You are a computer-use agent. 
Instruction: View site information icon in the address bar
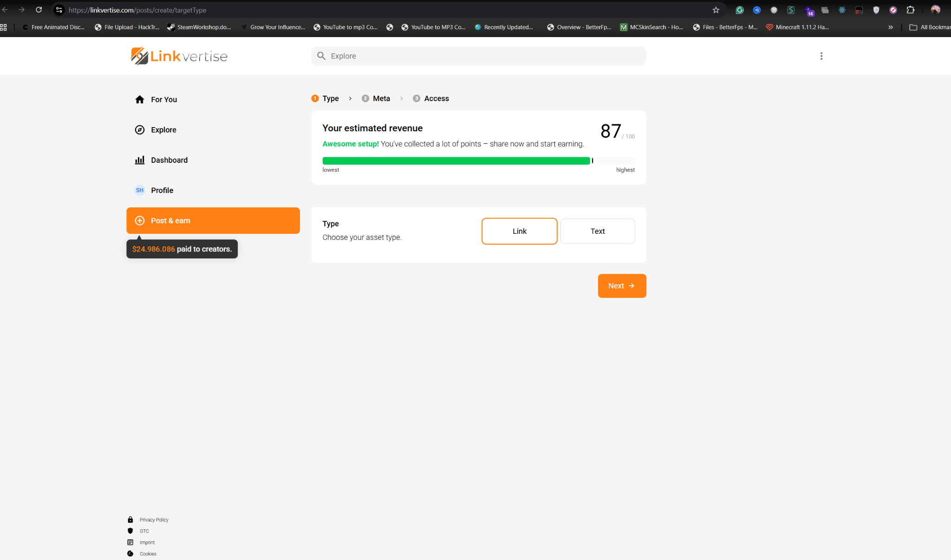pos(59,10)
